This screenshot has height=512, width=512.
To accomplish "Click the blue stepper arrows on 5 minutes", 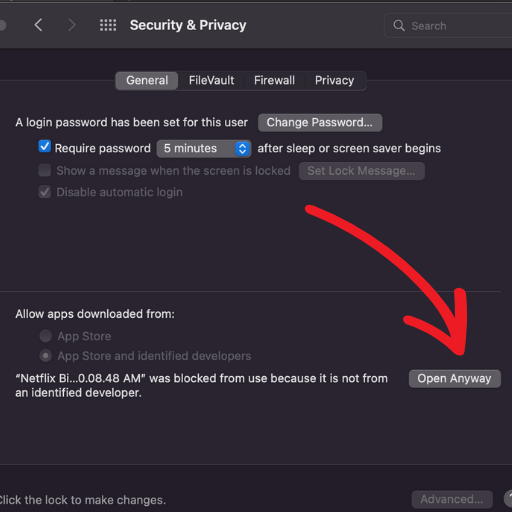I will click(243, 149).
